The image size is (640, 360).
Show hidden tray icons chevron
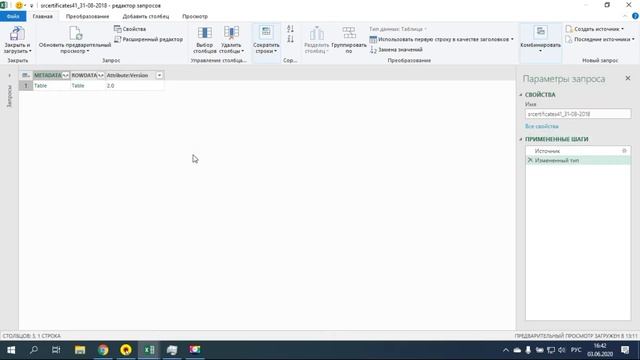coord(506,350)
